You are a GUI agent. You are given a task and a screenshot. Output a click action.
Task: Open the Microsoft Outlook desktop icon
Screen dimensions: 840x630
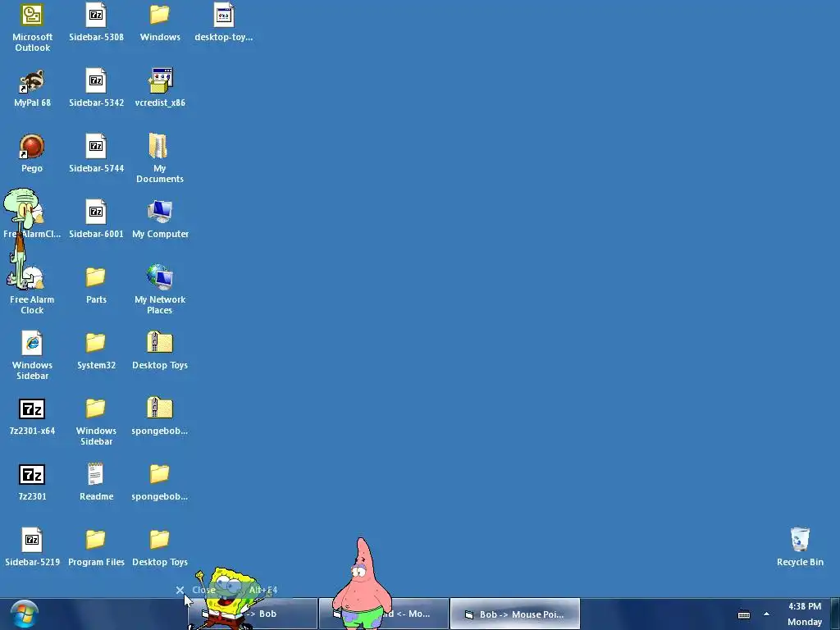point(32,15)
